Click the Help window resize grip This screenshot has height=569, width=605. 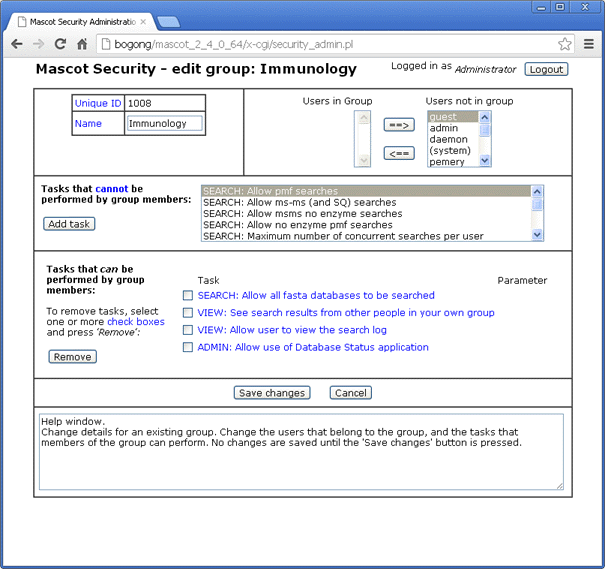559,486
